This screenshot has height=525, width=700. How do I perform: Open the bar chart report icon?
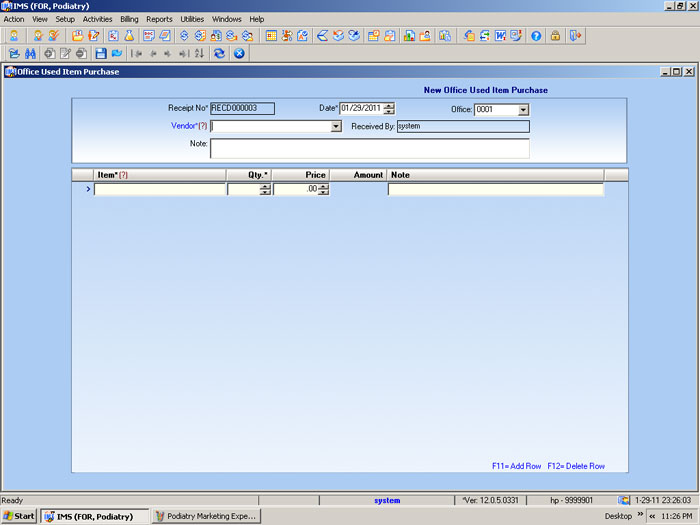409,36
